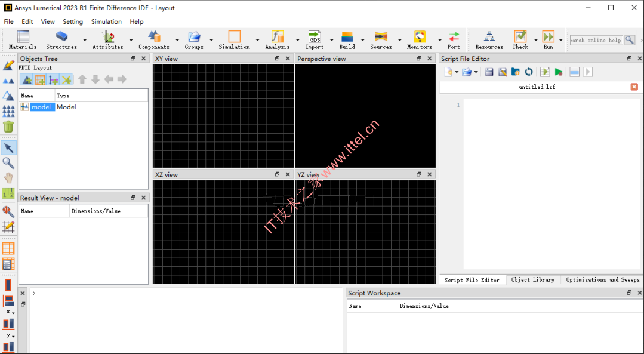The image size is (644, 354).
Task: Open the Sources dropdown arrow
Action: point(400,40)
